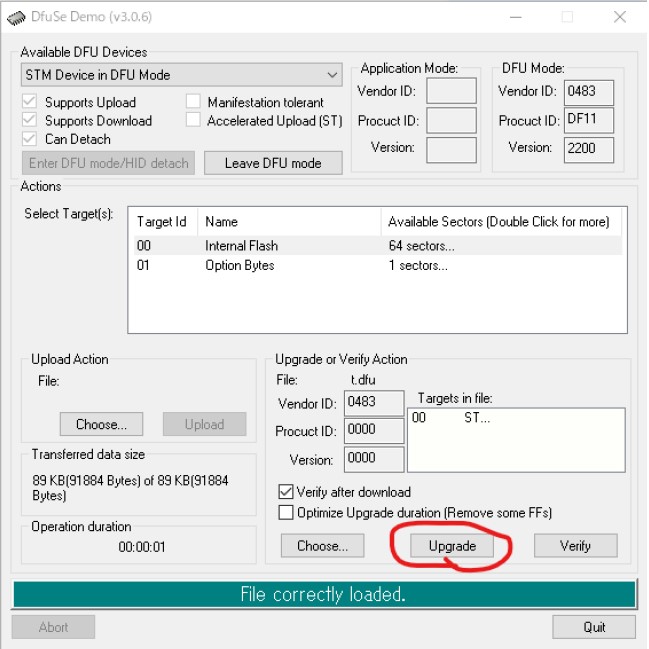The width and height of the screenshot is (649, 649).
Task: Click DFU Mode Procuct ID field DF11
Action: pyautogui.click(x=589, y=120)
